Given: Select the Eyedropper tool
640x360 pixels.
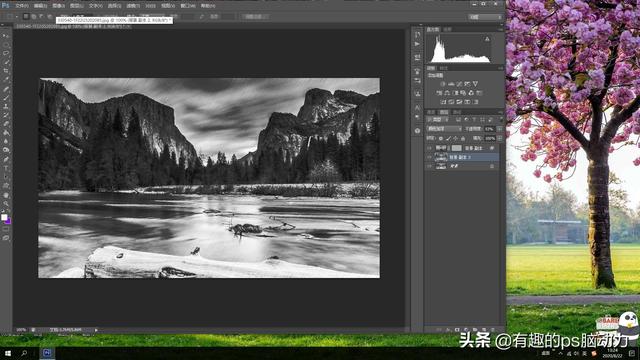Looking at the screenshot, I should point(6,79).
